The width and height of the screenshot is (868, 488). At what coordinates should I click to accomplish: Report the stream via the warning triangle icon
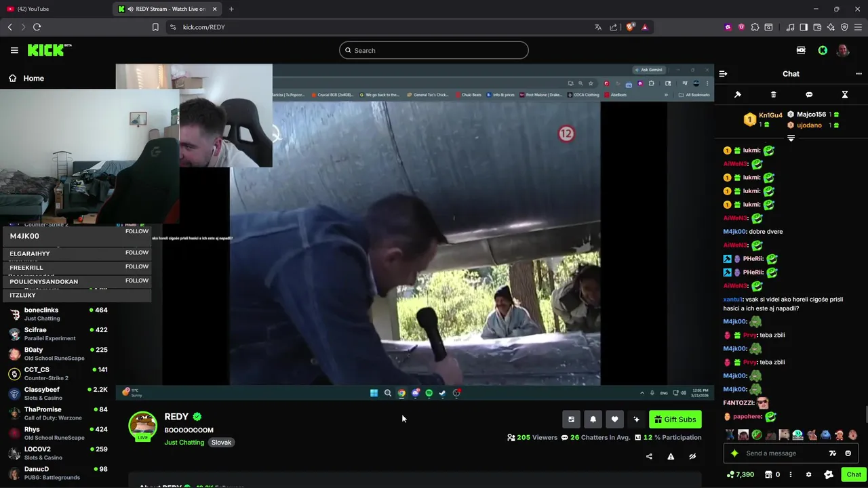tap(671, 457)
